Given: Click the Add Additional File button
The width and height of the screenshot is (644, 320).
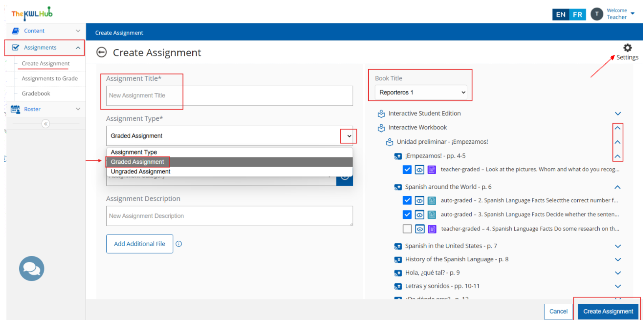Looking at the screenshot, I should [139, 244].
